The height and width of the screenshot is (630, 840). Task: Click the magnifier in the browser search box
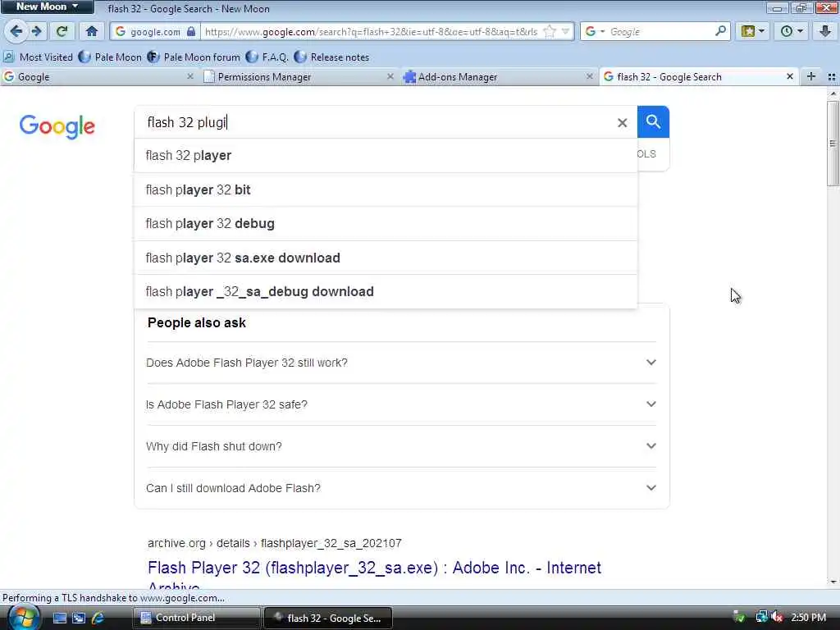720,31
